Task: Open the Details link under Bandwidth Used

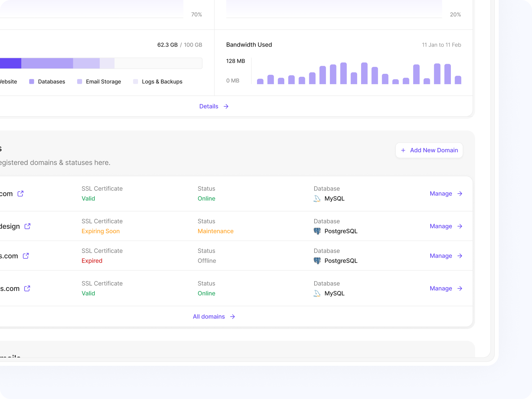Action: tap(209, 106)
